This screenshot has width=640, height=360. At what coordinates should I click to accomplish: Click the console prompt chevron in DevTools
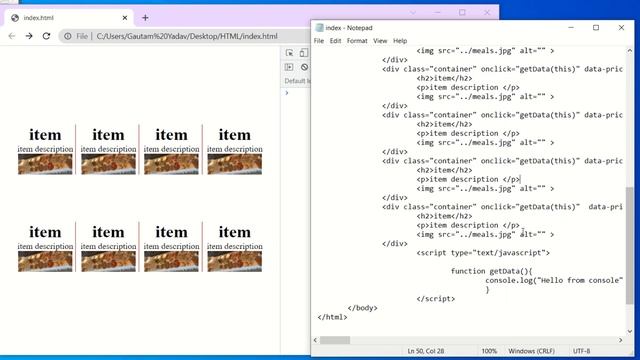(x=287, y=93)
